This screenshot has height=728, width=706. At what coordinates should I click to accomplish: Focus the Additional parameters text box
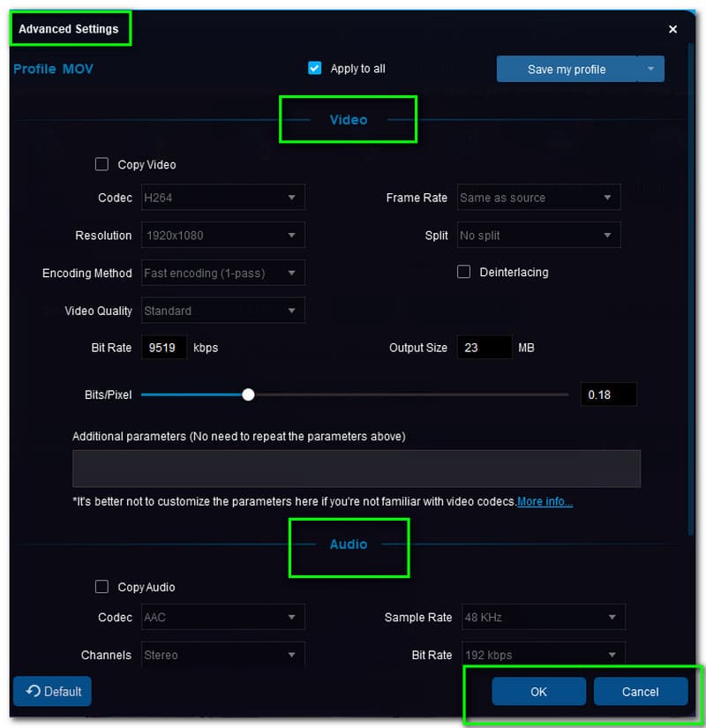click(x=356, y=469)
